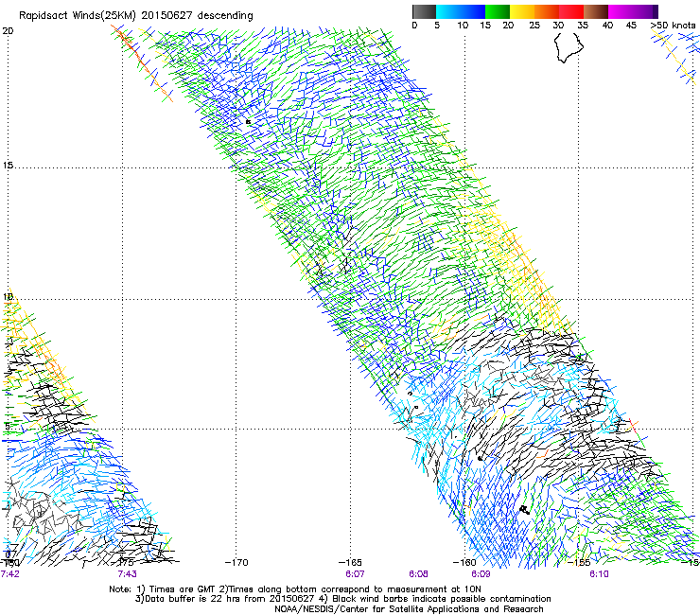Click the longitude label '-170'
The width and height of the screenshot is (700, 615).
tap(236, 562)
